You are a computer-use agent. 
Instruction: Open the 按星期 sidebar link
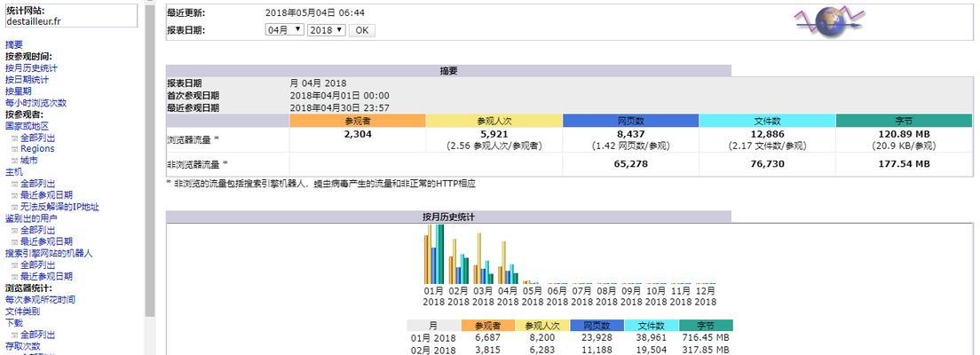[18, 91]
